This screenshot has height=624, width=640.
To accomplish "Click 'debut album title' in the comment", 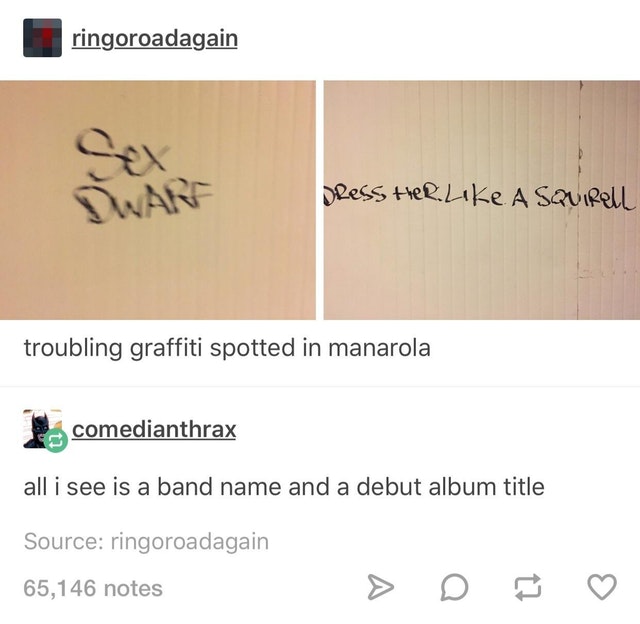I will click(x=451, y=487).
